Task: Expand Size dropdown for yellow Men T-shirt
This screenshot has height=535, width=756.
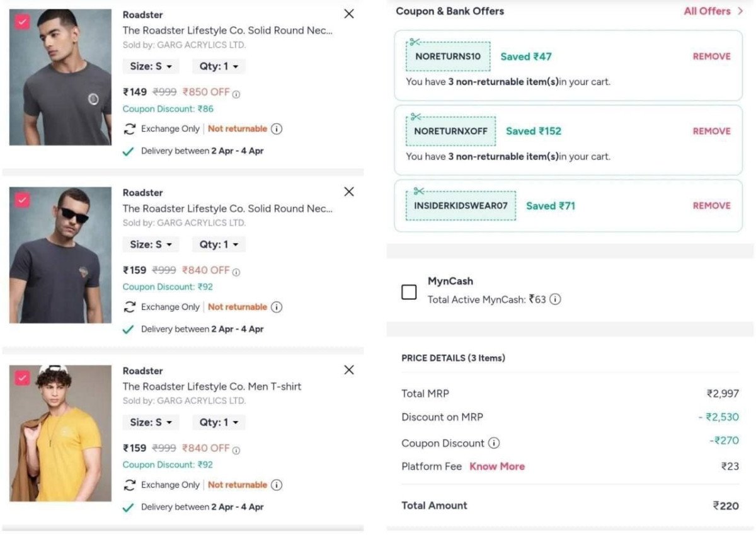Action: [151, 422]
